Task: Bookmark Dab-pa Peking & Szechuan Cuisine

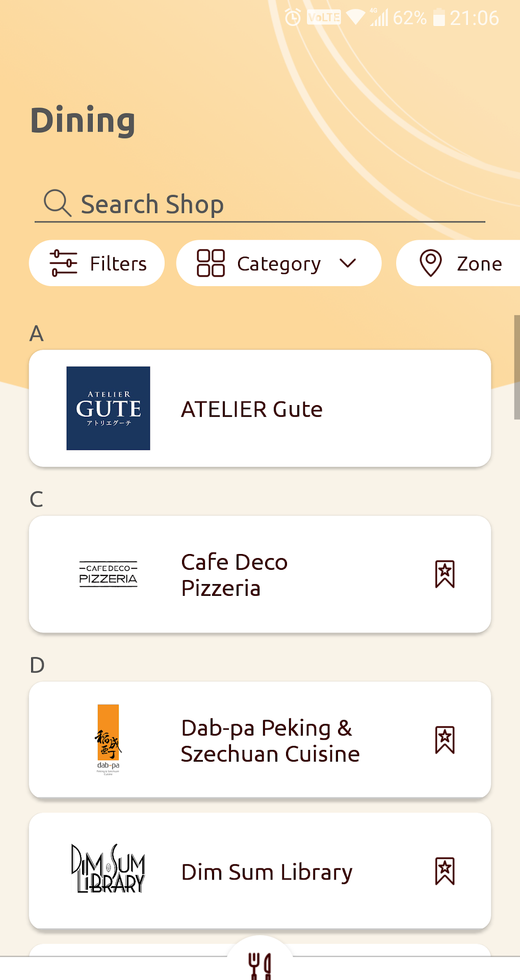Action: [445, 740]
